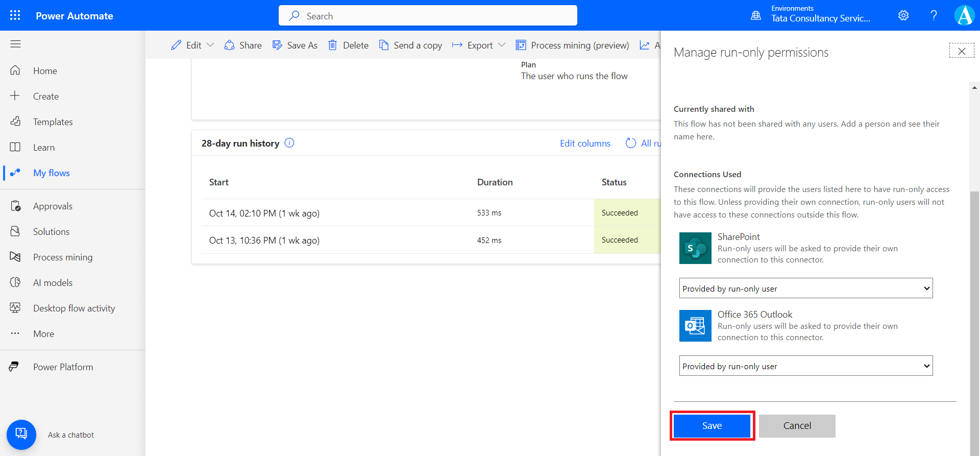Open Process mining in the sidebar
980x456 pixels.
click(x=63, y=257)
